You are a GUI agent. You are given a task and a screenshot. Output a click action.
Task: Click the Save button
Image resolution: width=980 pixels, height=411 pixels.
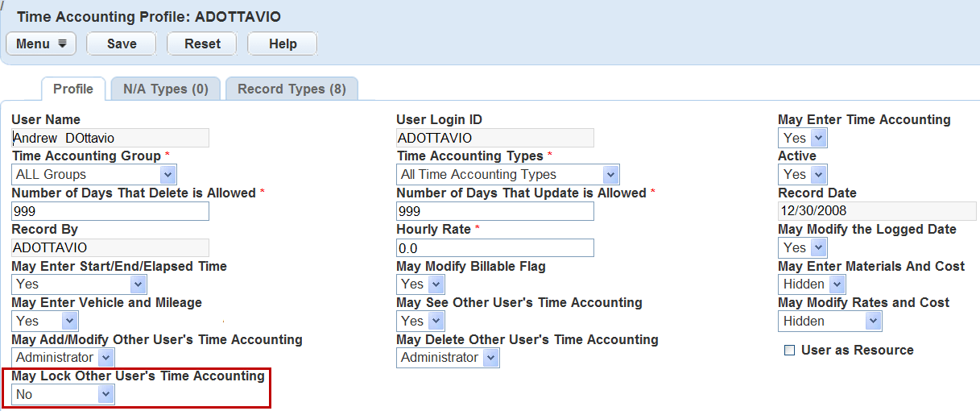(122, 44)
